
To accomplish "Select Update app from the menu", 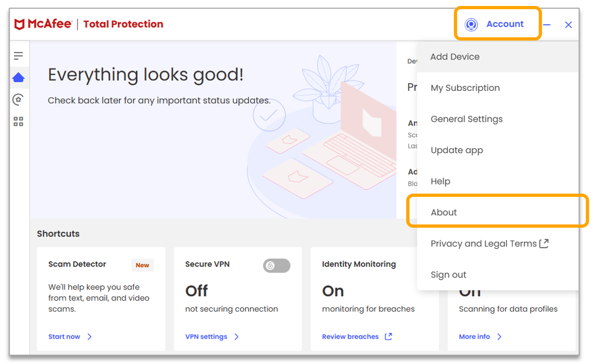I will [457, 150].
